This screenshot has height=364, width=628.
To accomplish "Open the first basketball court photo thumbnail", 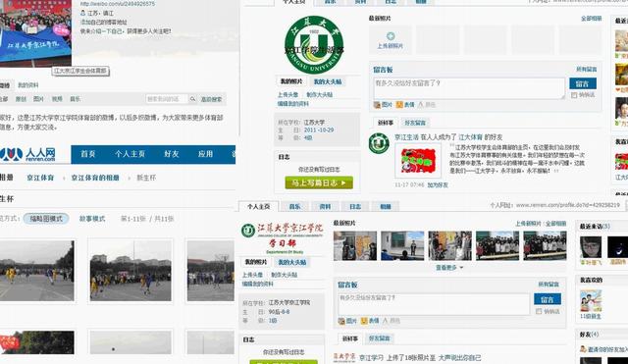I will click(37, 271).
